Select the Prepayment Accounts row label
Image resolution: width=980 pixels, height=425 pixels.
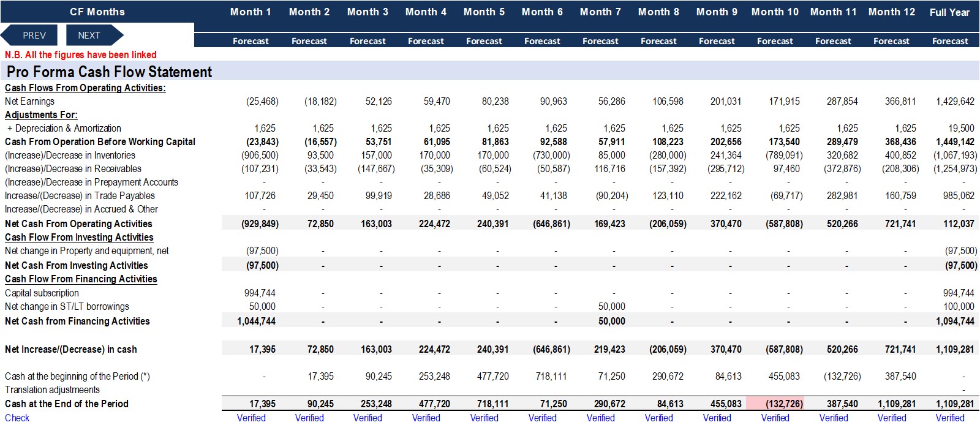pyautogui.click(x=91, y=182)
